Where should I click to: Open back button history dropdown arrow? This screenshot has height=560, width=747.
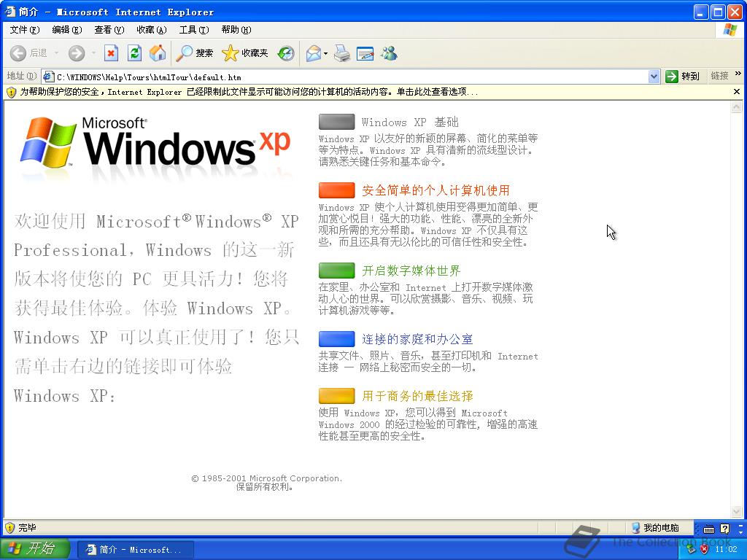pyautogui.click(x=55, y=52)
